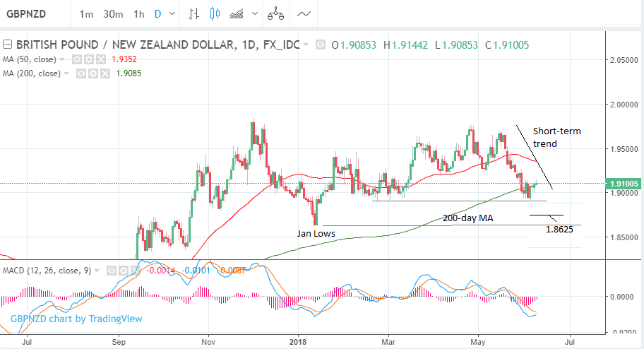The width and height of the screenshot is (644, 349).
Task: Click the GBPNZD chart by TradingView link
Action: point(76,319)
